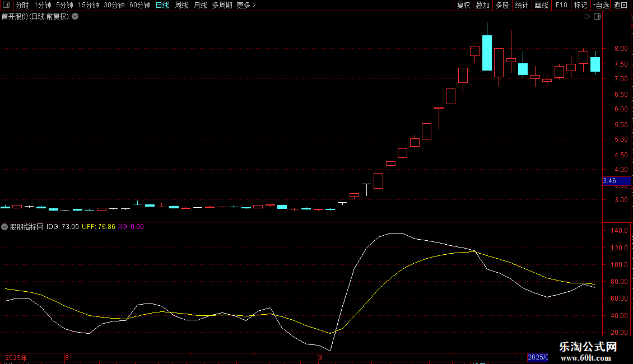The width and height of the screenshot is (633, 364).
Task: Add stock via +自选 button
Action: [601, 5]
